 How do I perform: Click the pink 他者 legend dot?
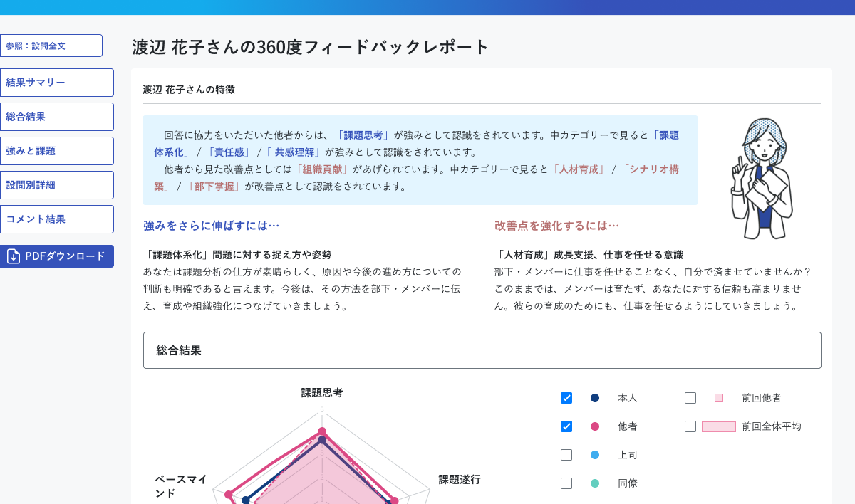(x=595, y=426)
